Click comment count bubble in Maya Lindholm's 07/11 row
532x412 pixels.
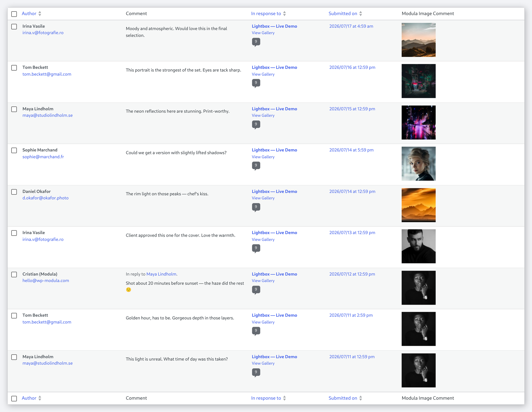pyautogui.click(x=256, y=372)
